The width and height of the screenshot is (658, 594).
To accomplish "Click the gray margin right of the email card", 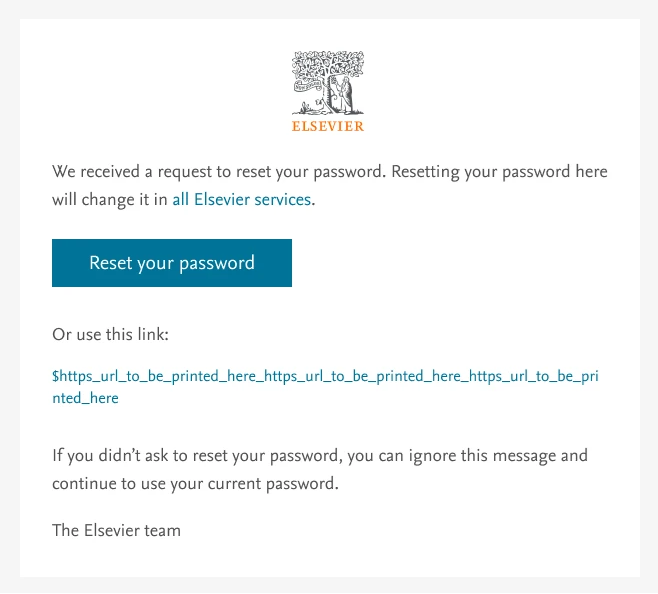I will [x=648, y=300].
